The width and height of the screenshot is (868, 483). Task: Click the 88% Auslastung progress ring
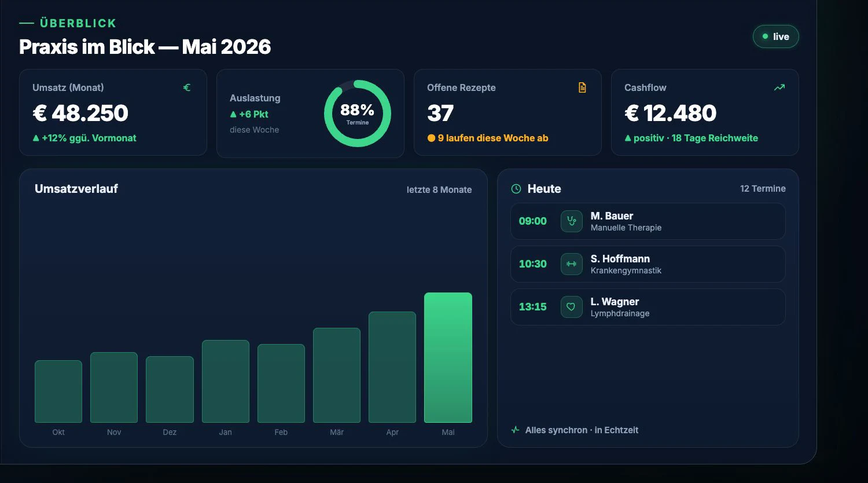[x=358, y=114]
